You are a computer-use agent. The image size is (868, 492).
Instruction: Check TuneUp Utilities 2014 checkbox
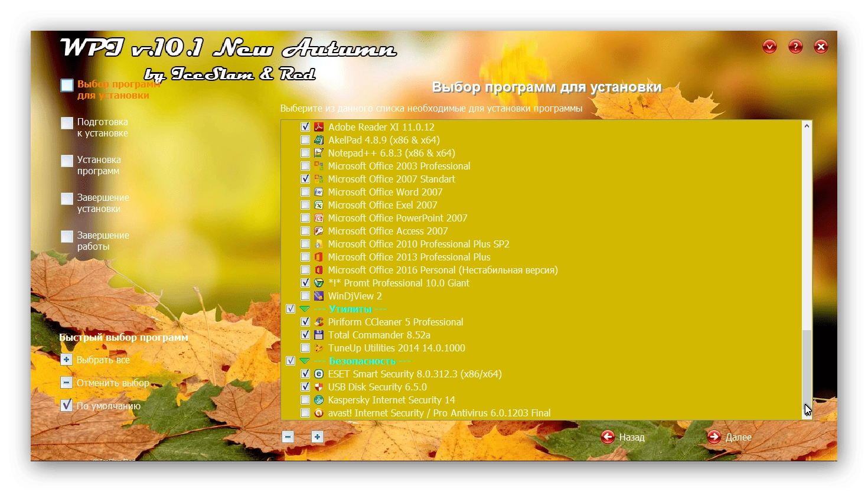[305, 348]
